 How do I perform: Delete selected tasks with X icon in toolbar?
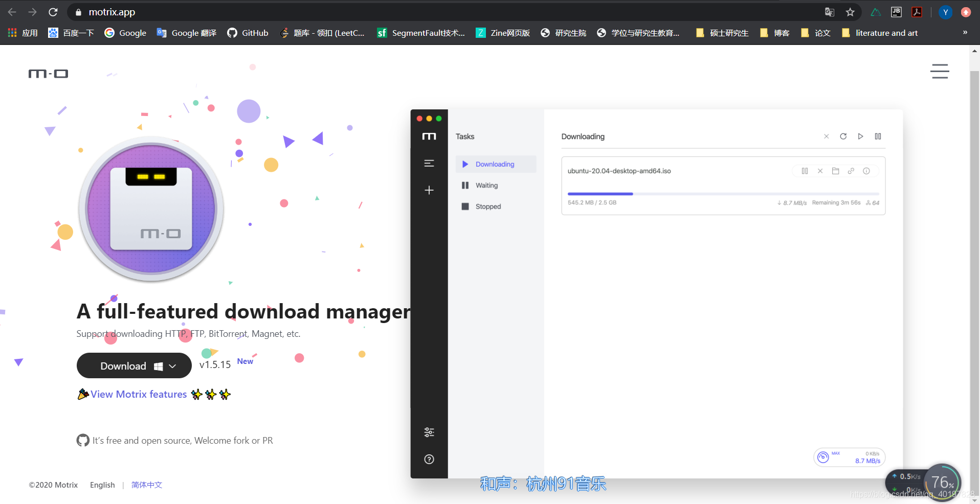coord(826,136)
